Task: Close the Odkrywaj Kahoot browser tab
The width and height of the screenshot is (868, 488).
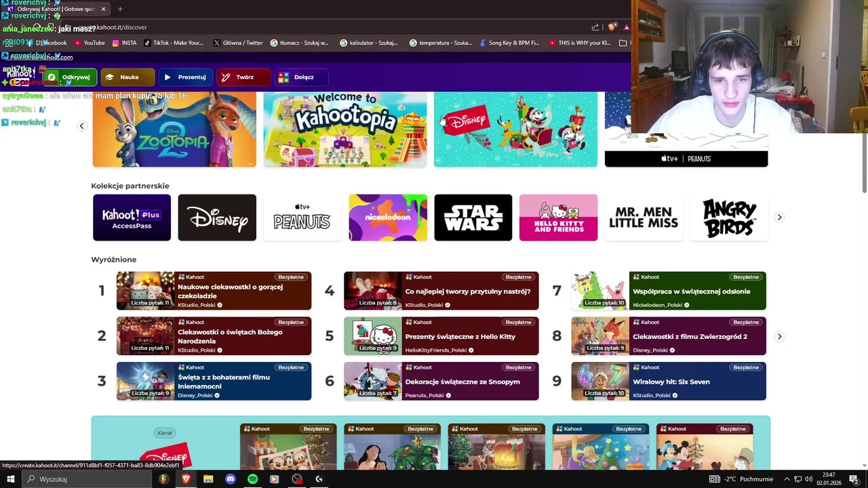Action: (103, 9)
